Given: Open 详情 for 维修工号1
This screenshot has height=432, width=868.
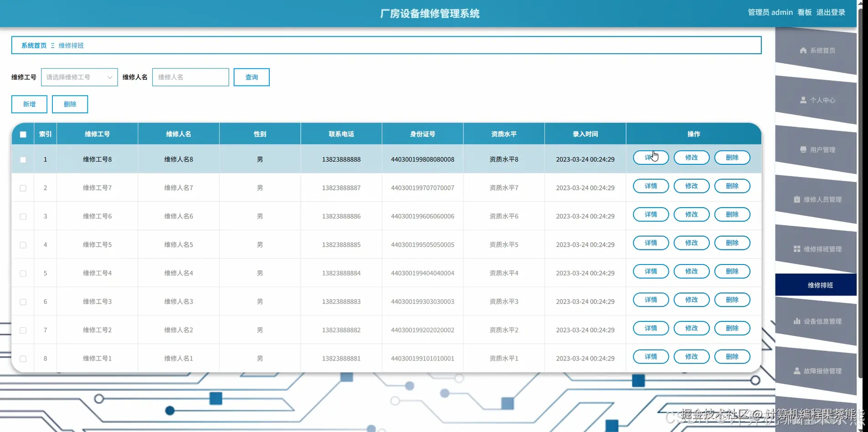Looking at the screenshot, I should point(651,357).
